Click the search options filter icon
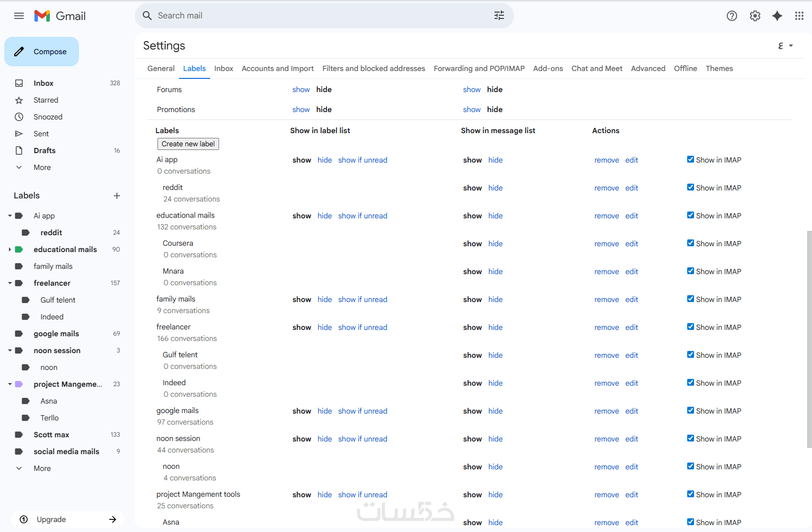 click(499, 16)
